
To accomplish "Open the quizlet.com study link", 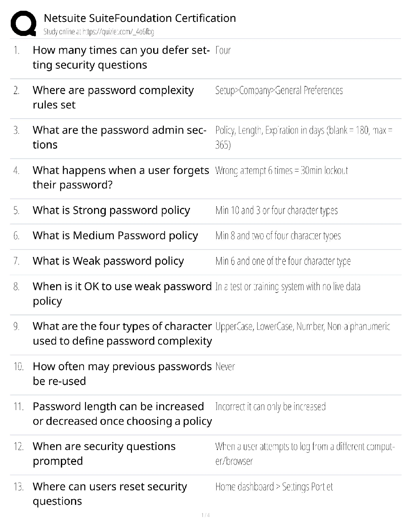I will tap(99, 32).
